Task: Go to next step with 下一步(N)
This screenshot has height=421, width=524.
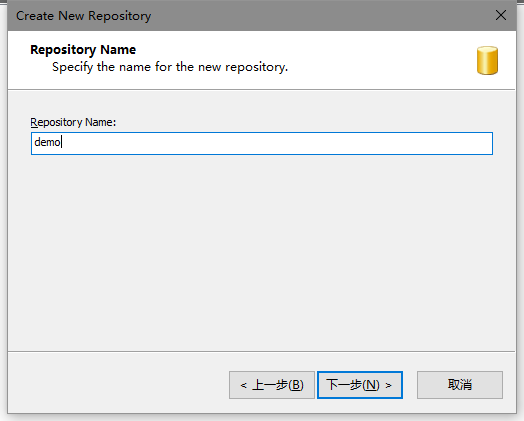Action: 360,385
